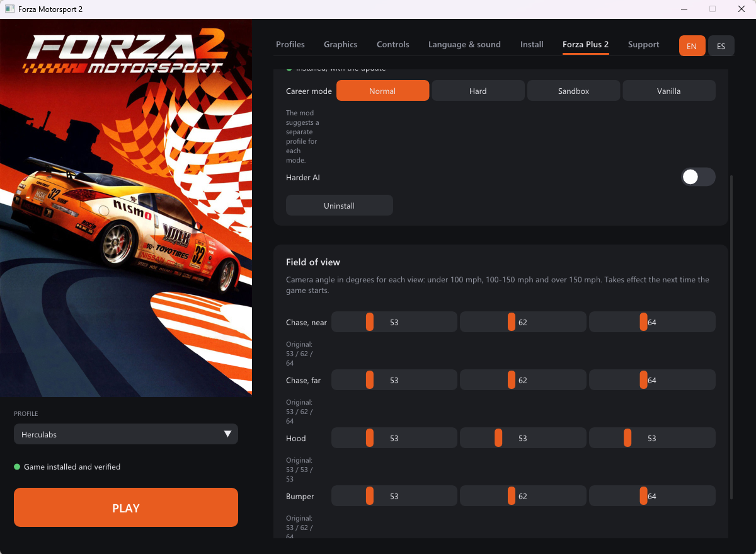
Task: Click the big PLAY button
Action: [x=126, y=507]
